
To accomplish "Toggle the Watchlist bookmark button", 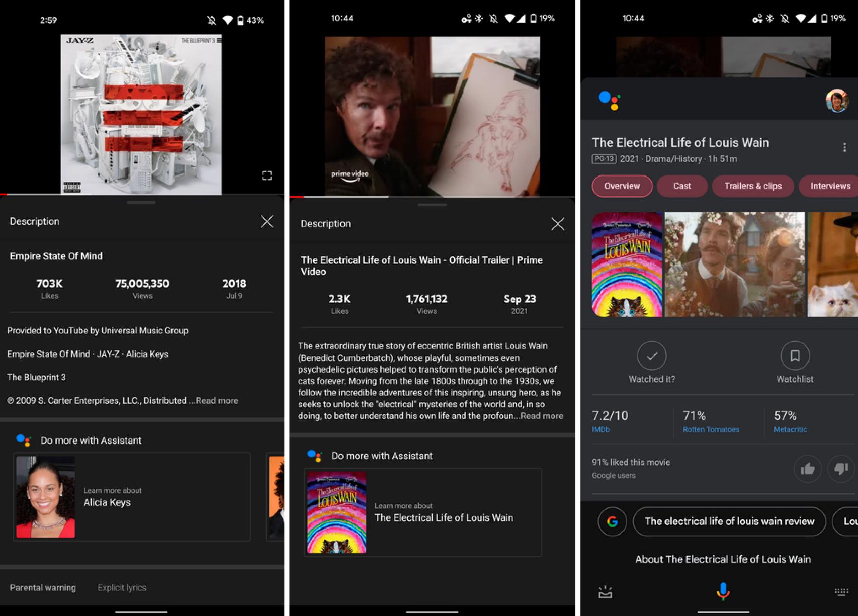I will pyautogui.click(x=795, y=356).
